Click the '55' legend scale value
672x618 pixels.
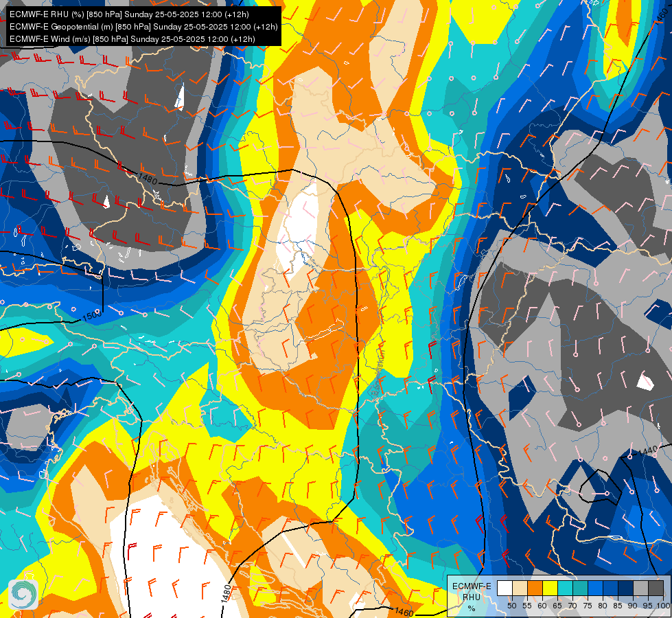(x=527, y=606)
